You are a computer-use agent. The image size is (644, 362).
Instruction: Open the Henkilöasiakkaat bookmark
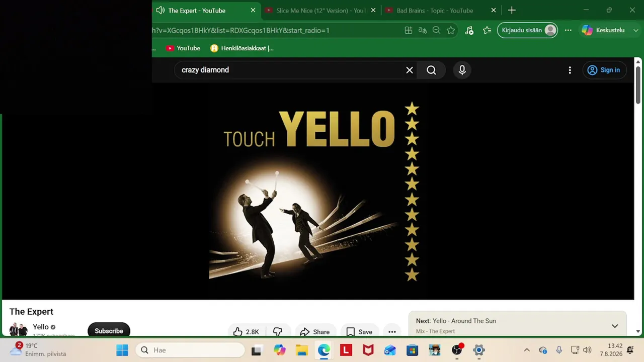242,48
